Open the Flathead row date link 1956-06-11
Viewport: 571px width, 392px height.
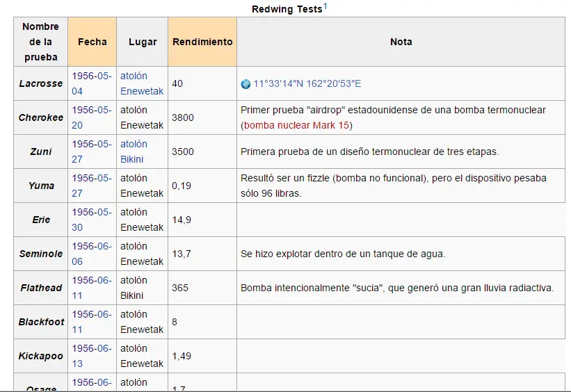92,288
